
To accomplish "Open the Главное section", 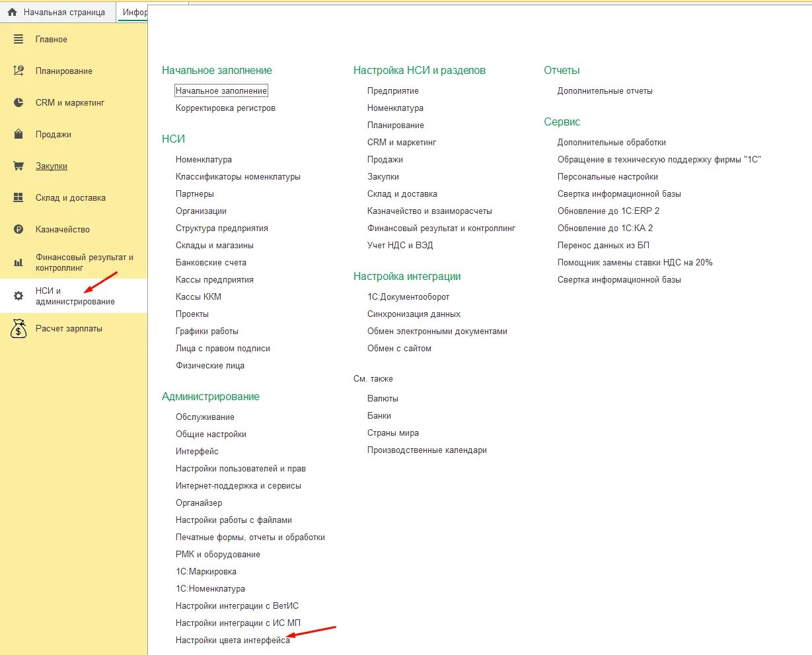I will 52,40.
